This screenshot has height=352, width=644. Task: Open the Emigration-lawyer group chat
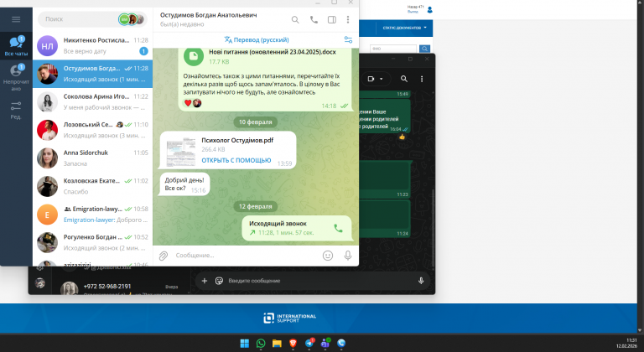tap(92, 215)
